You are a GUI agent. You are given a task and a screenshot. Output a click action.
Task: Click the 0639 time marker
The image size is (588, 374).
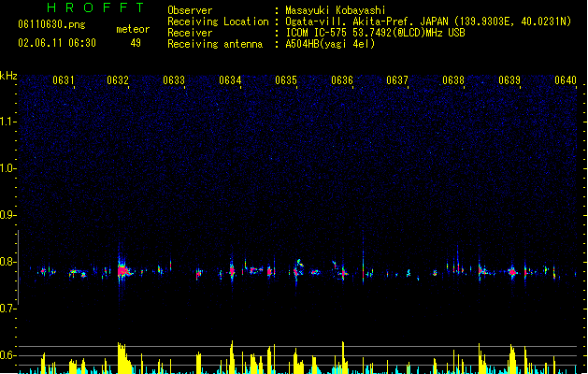(x=509, y=80)
